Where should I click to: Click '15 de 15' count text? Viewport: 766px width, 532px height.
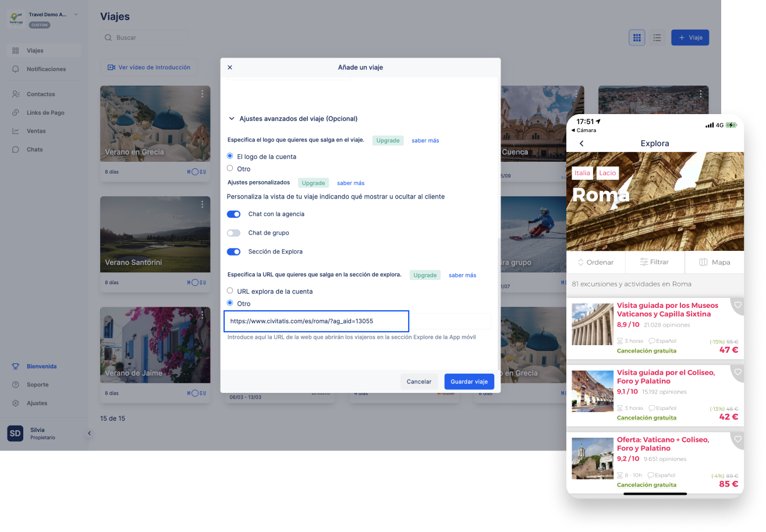(x=112, y=418)
